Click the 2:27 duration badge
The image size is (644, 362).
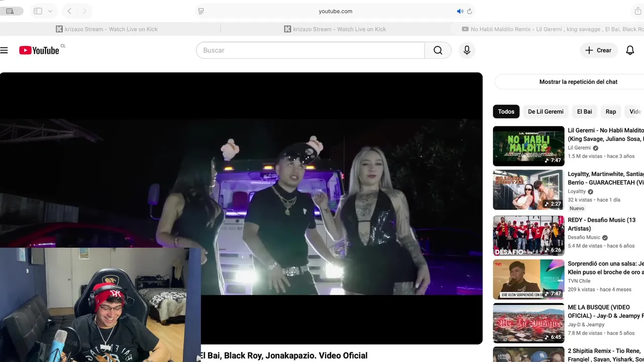[x=553, y=204]
